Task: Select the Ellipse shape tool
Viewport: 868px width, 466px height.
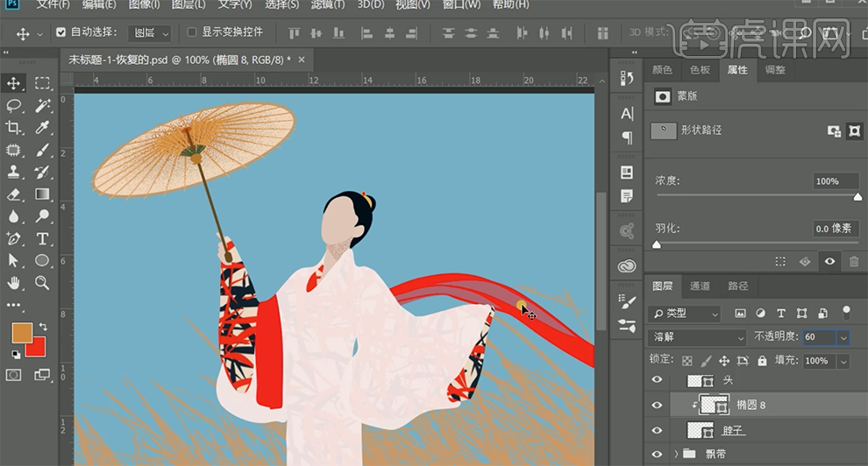Action: point(42,261)
